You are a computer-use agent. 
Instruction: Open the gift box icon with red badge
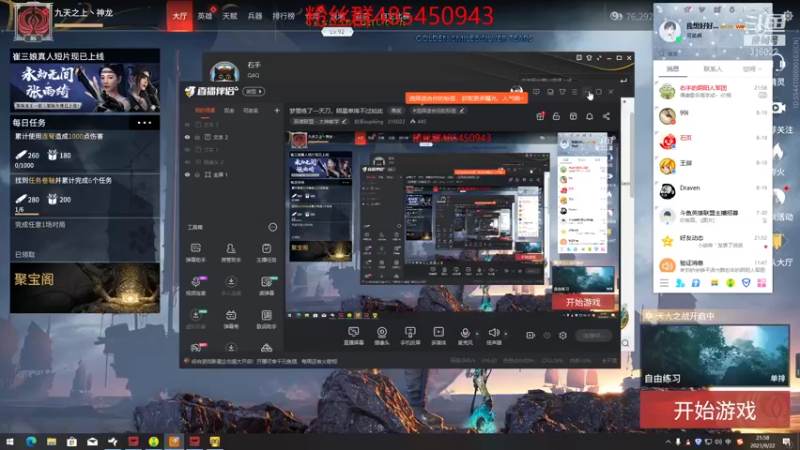click(x=540, y=116)
